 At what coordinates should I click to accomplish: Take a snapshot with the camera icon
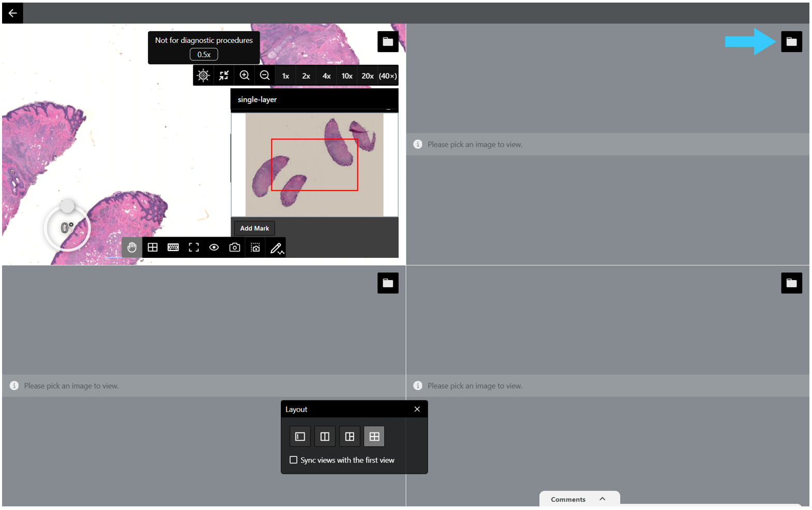235,248
